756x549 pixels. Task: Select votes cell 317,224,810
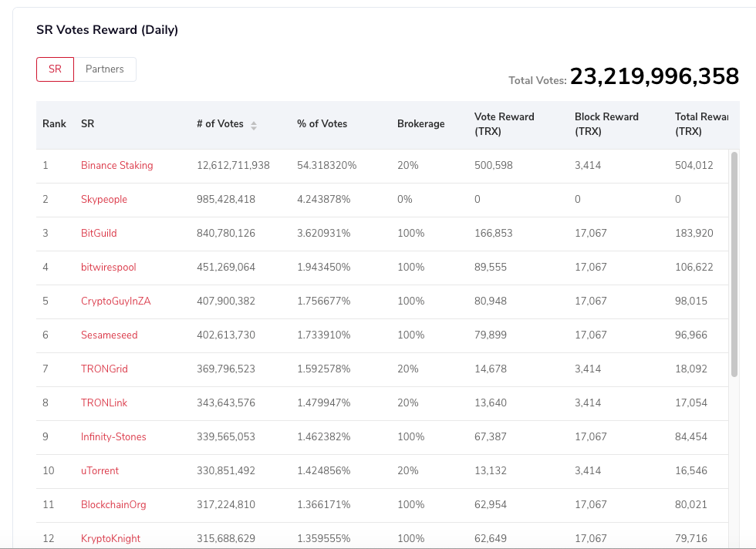coord(225,504)
